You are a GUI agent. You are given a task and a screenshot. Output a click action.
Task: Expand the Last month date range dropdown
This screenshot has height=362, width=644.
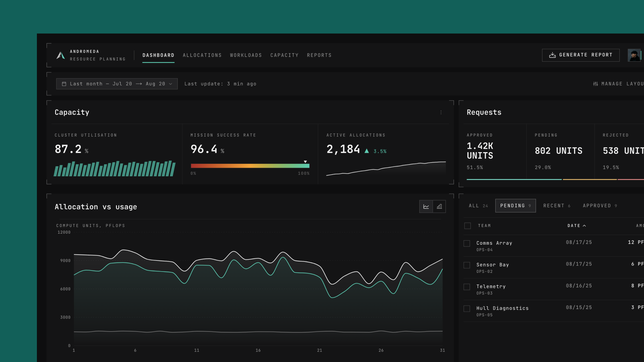point(117,84)
